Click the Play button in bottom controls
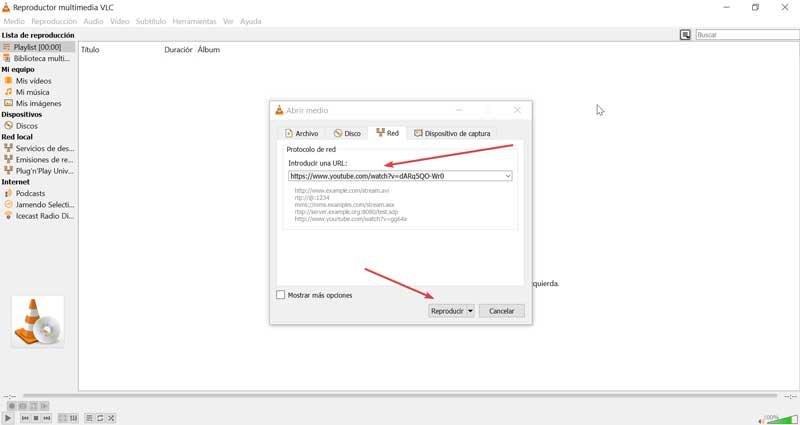Screen dimensions: 800x425 (x=8, y=418)
